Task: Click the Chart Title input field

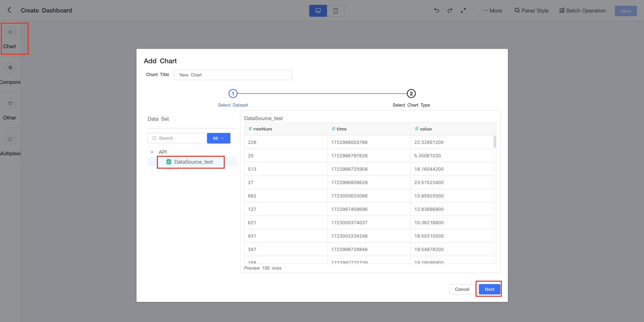Action: tap(233, 75)
